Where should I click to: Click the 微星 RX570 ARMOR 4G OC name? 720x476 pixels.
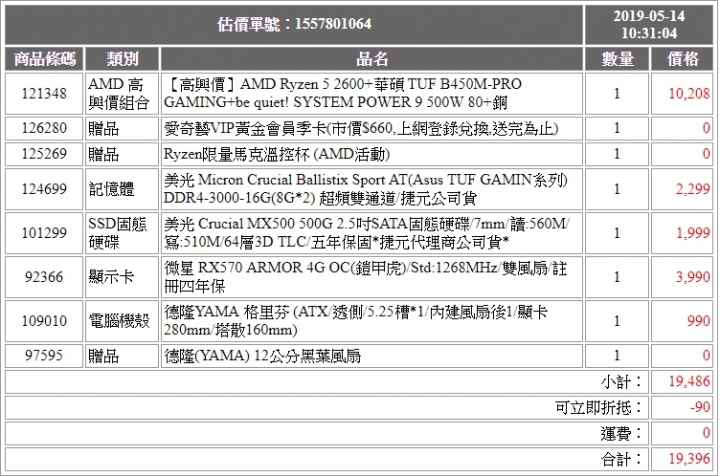coord(366,277)
